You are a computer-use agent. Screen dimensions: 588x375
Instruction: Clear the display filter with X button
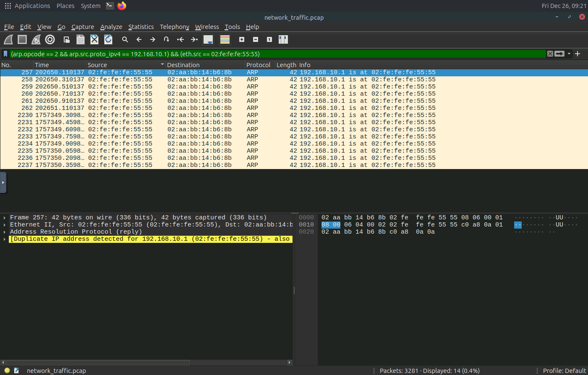(550, 54)
